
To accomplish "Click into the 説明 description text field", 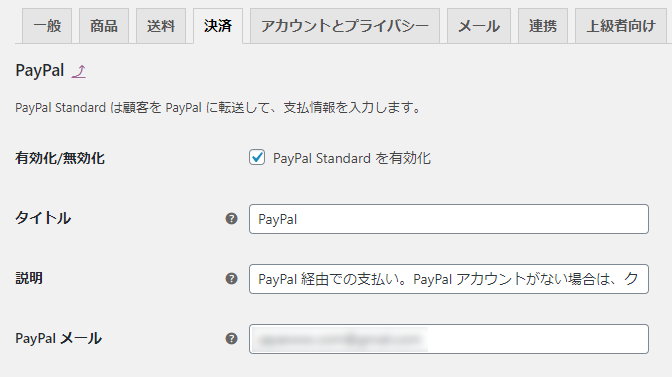I will click(x=449, y=279).
